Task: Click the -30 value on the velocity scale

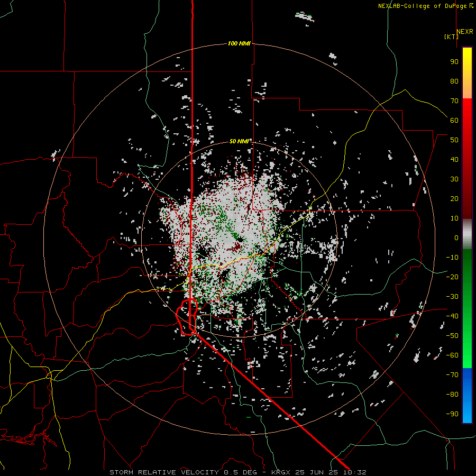Action: [452, 297]
